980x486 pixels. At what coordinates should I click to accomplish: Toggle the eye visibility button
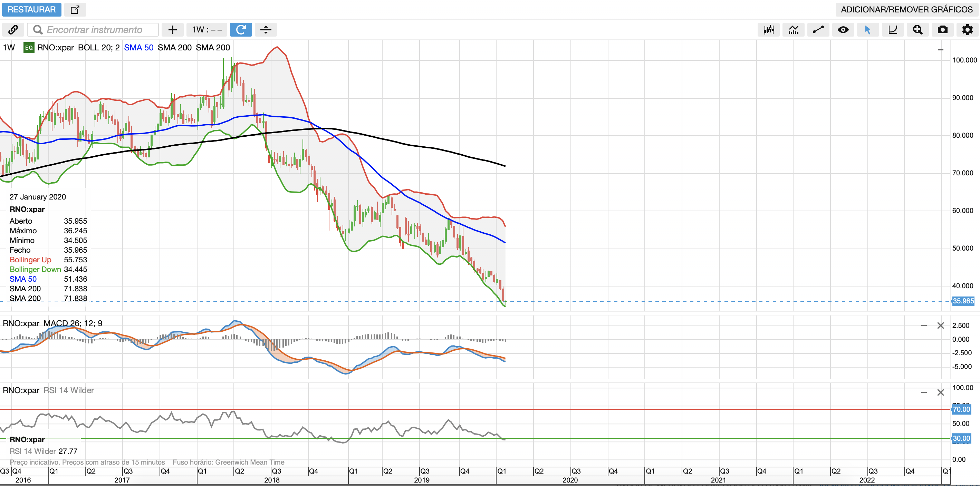coord(843,30)
